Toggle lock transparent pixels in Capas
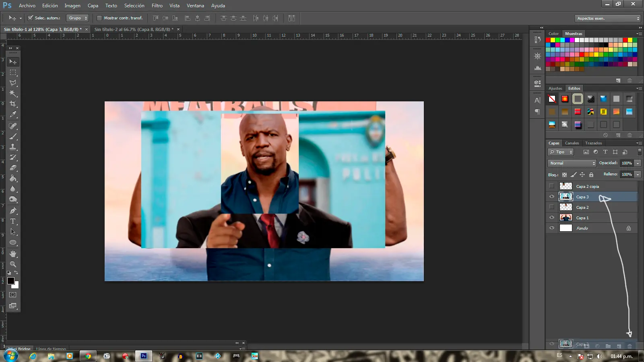 pyautogui.click(x=564, y=175)
